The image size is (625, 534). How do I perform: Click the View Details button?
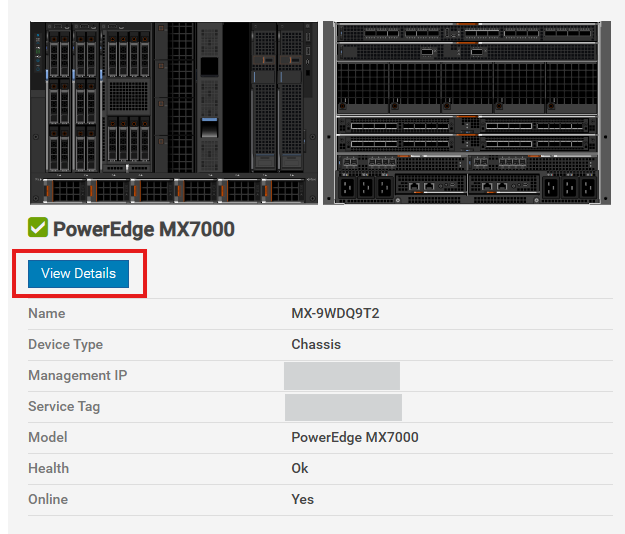pos(78,274)
